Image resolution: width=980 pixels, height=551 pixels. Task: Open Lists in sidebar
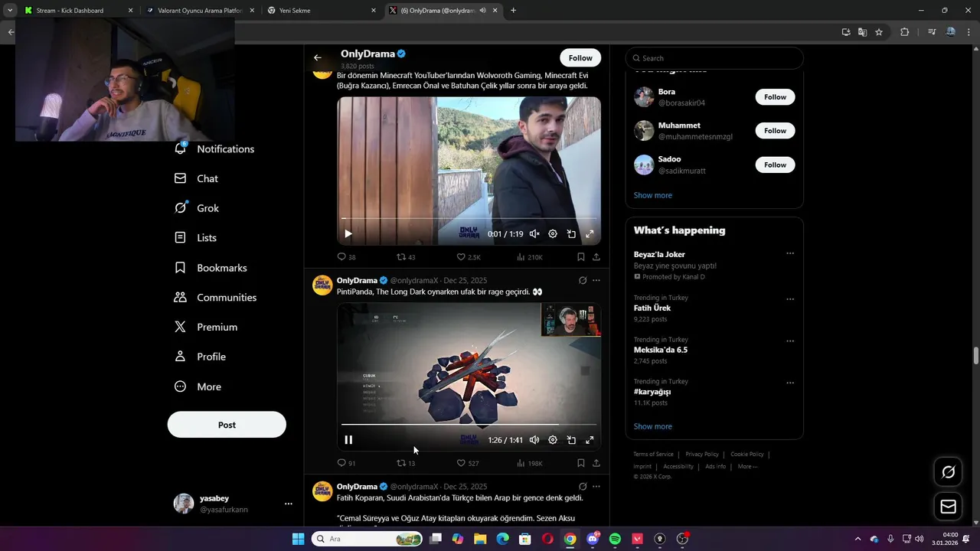pyautogui.click(x=196, y=238)
